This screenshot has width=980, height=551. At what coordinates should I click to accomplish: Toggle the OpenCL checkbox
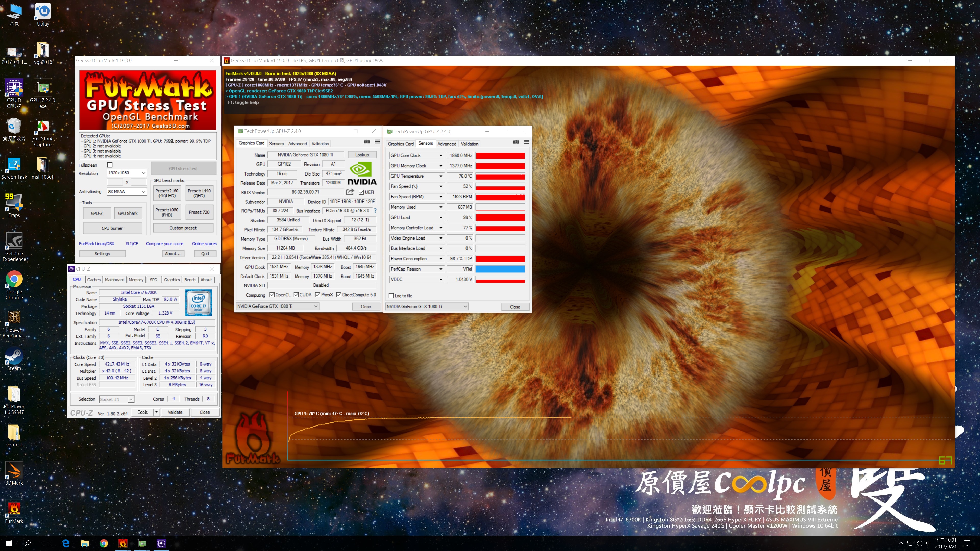coord(272,295)
